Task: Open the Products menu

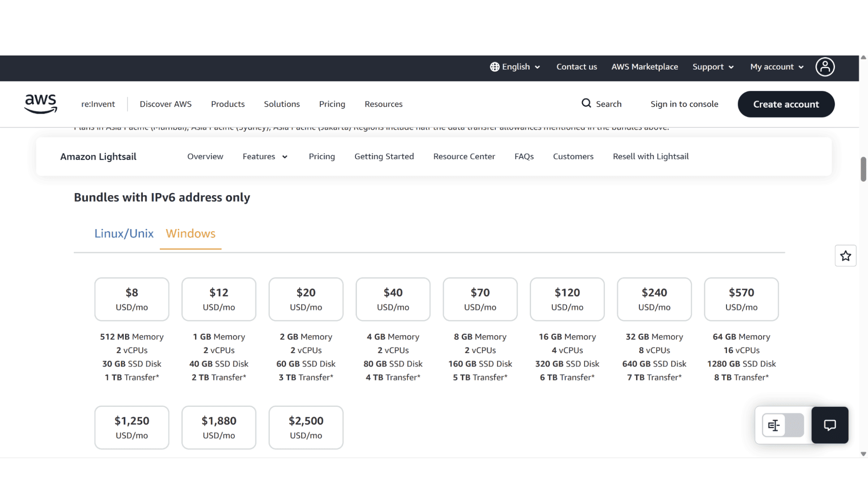Action: point(228,104)
